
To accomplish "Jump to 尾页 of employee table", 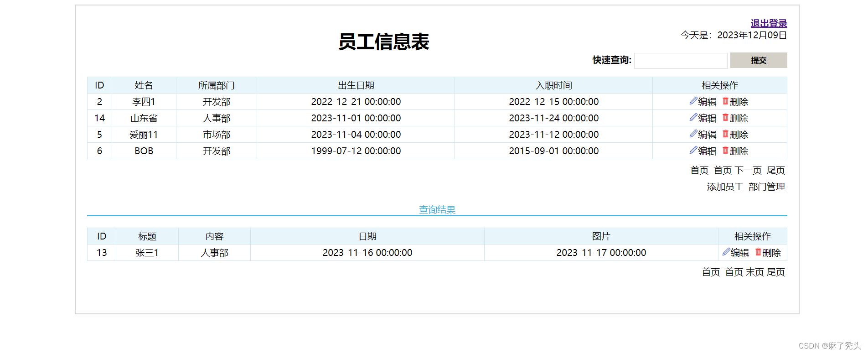I will (775, 170).
